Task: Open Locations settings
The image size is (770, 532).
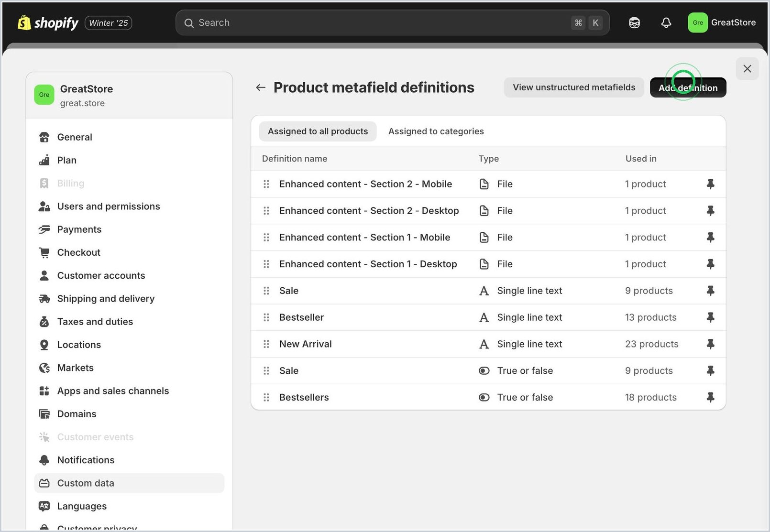Action: click(x=129, y=345)
